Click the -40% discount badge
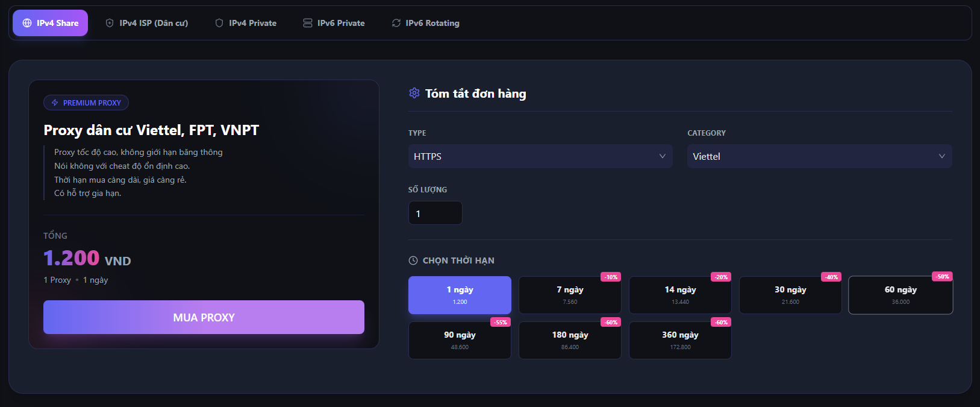 [831, 277]
